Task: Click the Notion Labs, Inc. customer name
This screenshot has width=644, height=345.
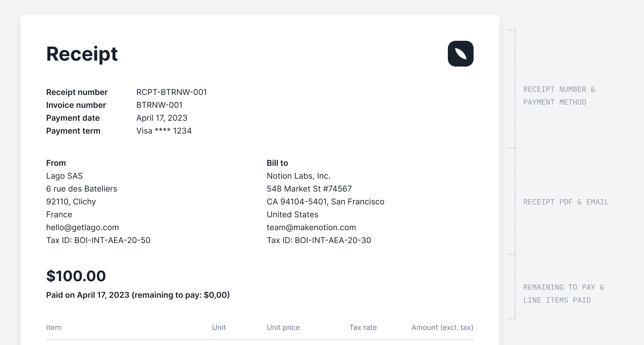Action: click(x=298, y=176)
